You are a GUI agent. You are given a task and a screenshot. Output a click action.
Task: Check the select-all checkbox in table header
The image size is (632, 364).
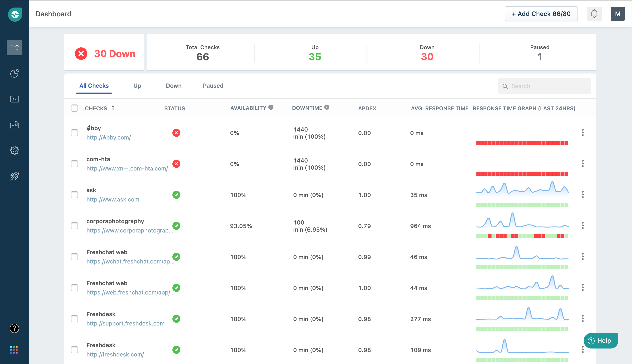(x=74, y=108)
